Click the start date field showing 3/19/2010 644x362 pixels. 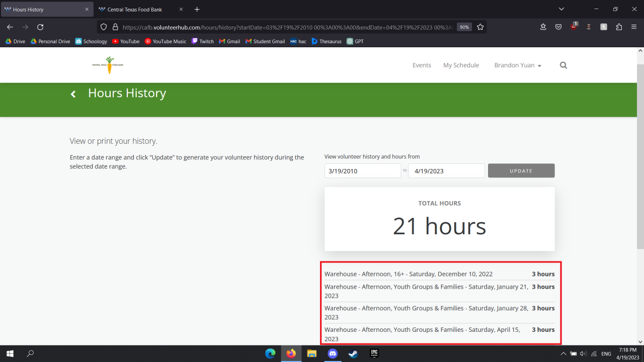tap(363, 170)
